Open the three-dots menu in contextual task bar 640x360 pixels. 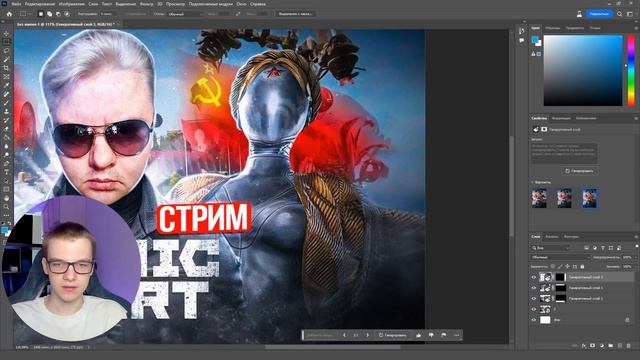coord(456,335)
